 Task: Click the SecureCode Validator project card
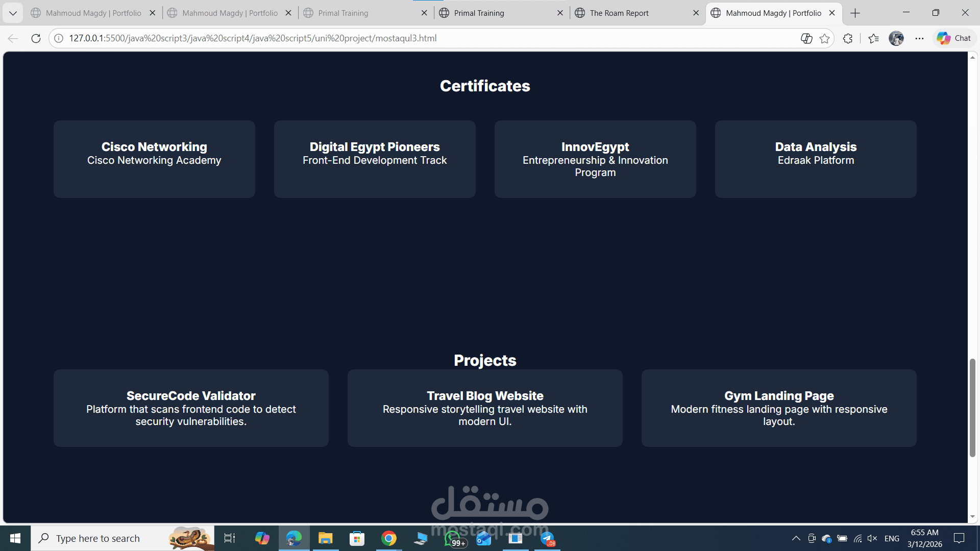tap(191, 408)
